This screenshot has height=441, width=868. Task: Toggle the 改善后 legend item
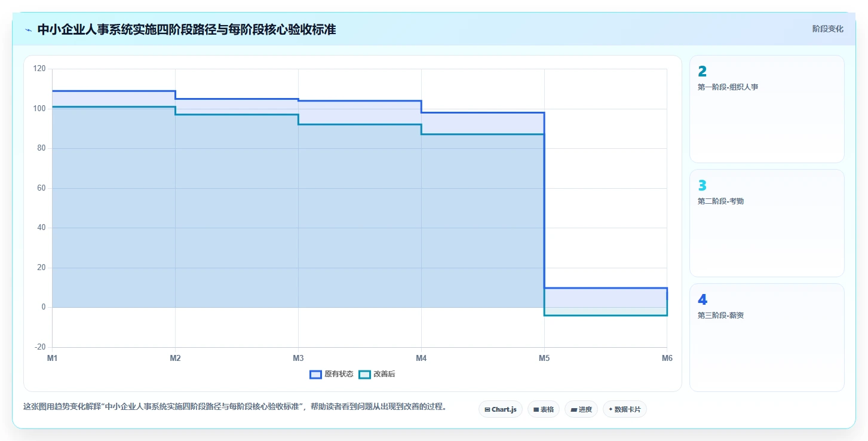tap(377, 374)
